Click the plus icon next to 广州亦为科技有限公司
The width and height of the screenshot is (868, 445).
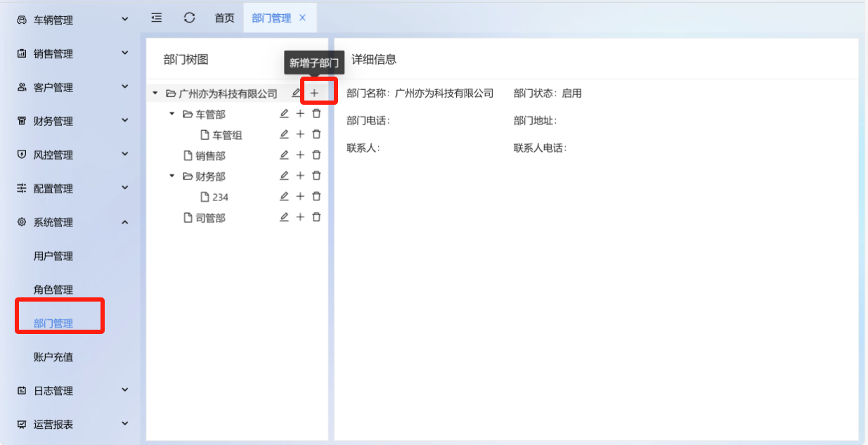pos(314,93)
